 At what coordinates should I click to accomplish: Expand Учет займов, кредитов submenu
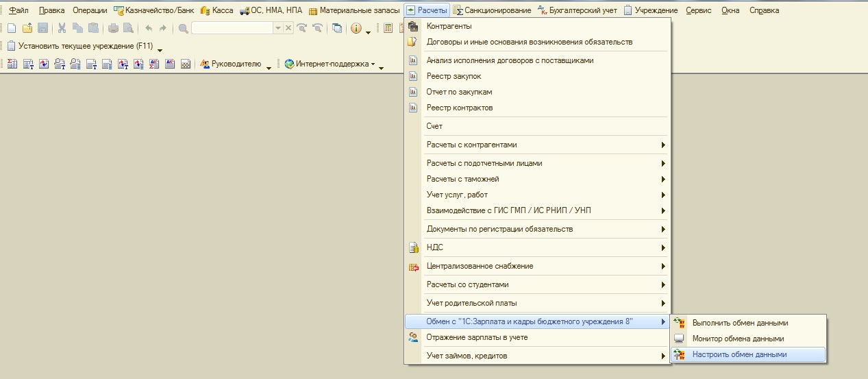[538, 356]
